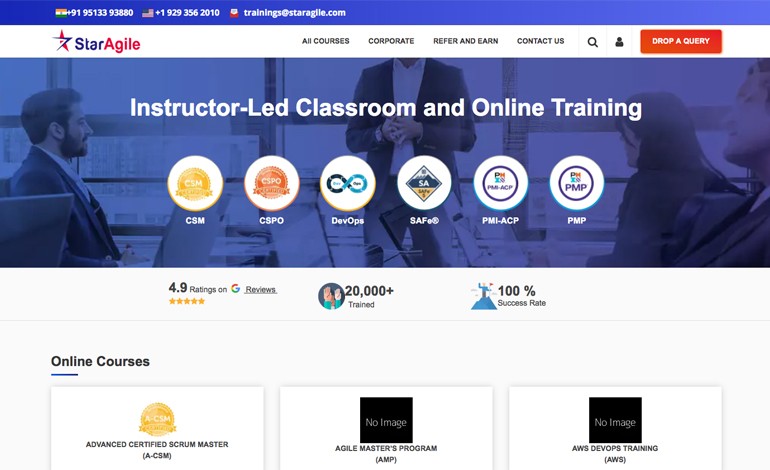This screenshot has width=770, height=470.
Task: Select the PMI-ACP certification badge
Action: click(500, 183)
